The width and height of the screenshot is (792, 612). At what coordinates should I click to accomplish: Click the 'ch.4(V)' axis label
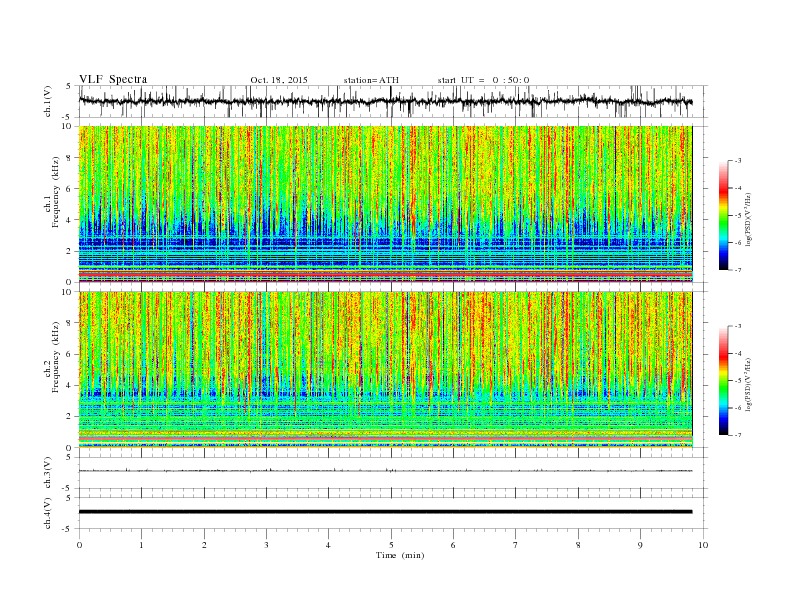pos(48,513)
